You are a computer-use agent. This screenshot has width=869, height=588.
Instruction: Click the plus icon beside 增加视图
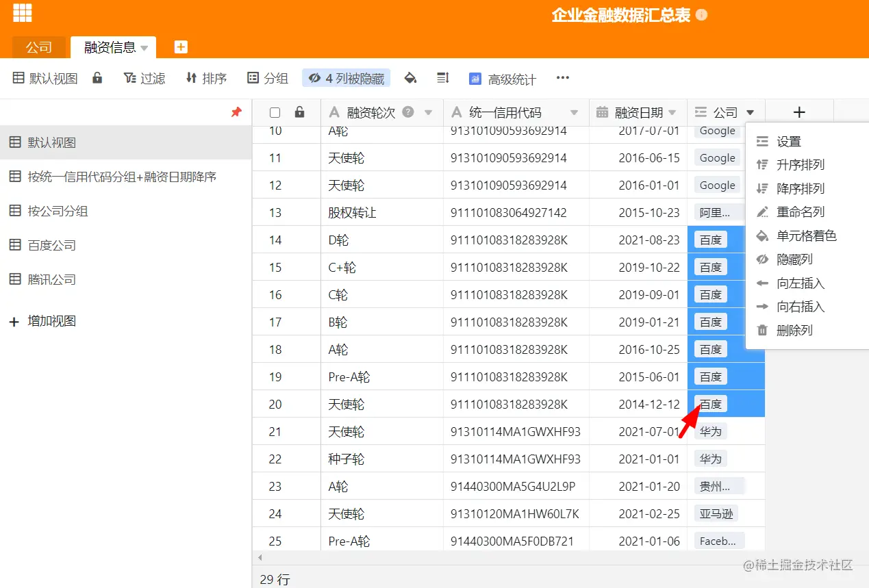tap(14, 321)
